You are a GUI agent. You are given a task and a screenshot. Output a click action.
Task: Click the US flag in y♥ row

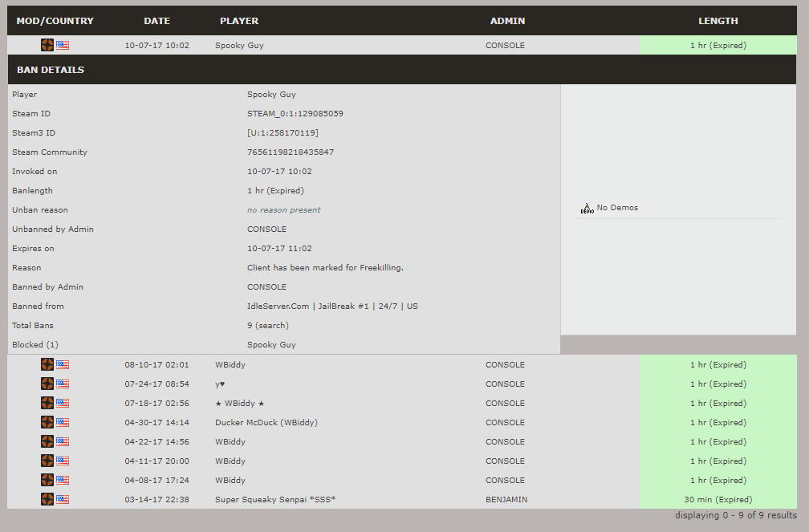pos(63,384)
